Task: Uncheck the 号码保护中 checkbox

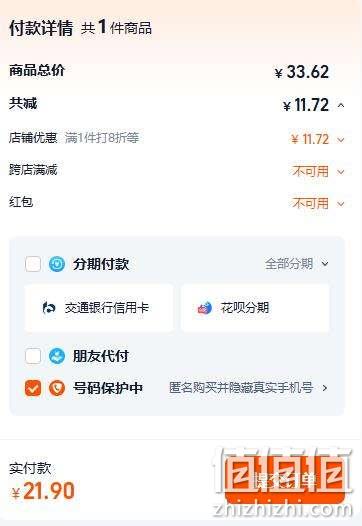Action: point(33,388)
